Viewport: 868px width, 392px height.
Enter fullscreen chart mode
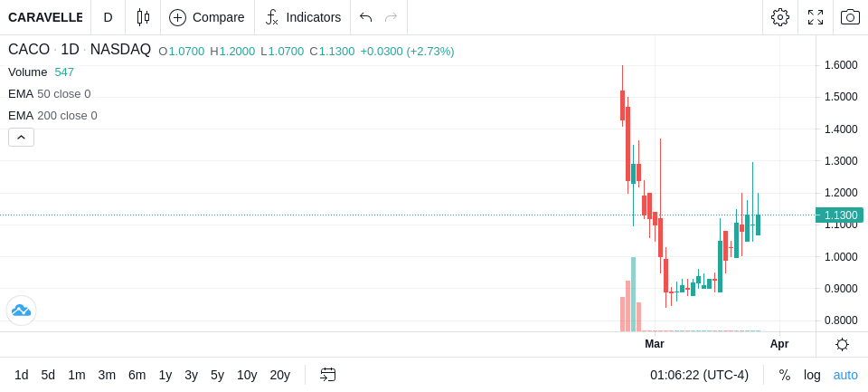pyautogui.click(x=816, y=17)
